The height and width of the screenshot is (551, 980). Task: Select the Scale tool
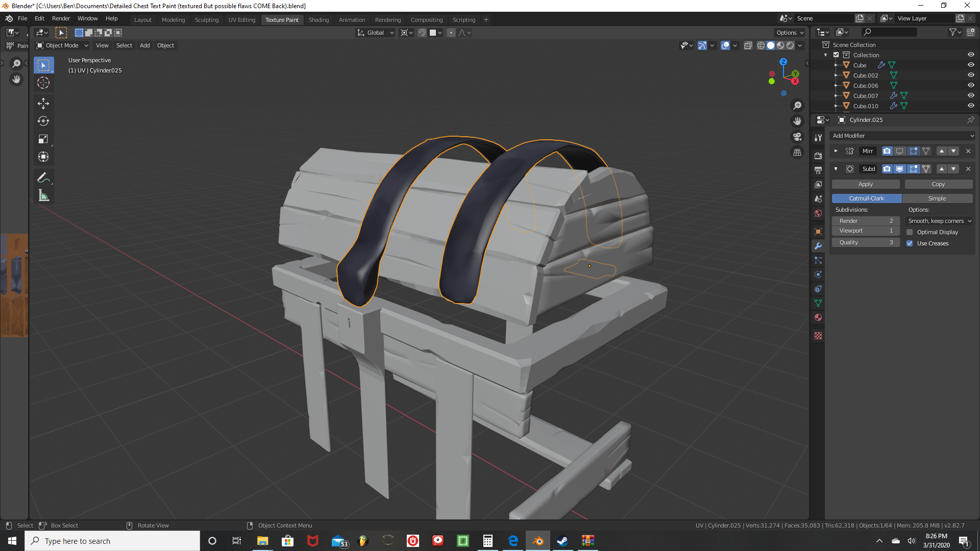tap(43, 139)
